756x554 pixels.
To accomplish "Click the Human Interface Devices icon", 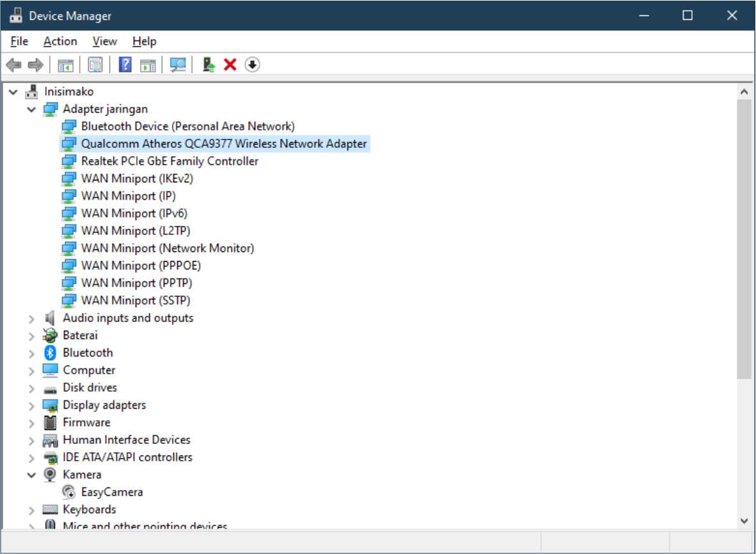I will pyautogui.click(x=50, y=440).
